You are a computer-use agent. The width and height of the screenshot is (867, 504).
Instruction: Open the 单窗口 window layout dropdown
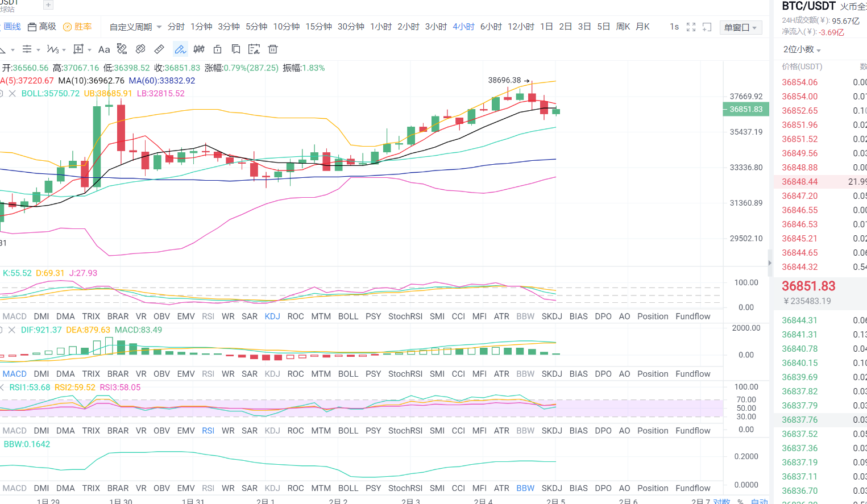740,27
